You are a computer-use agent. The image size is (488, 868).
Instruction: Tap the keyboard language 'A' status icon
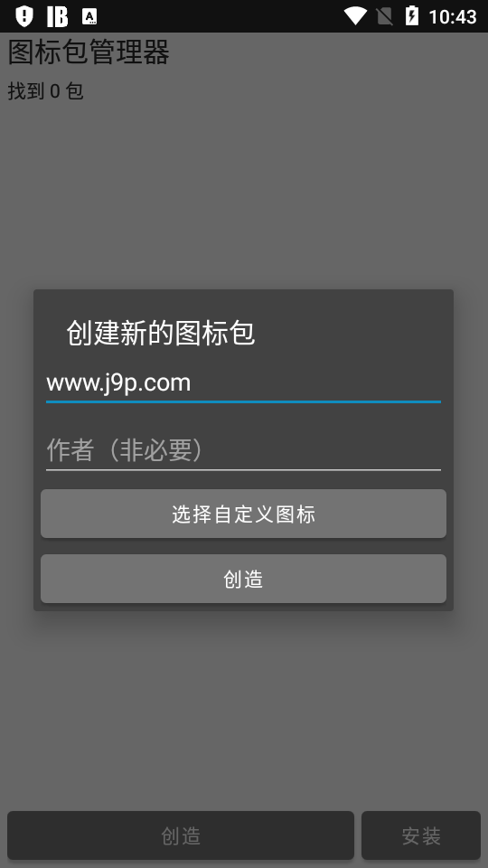pos(89,16)
